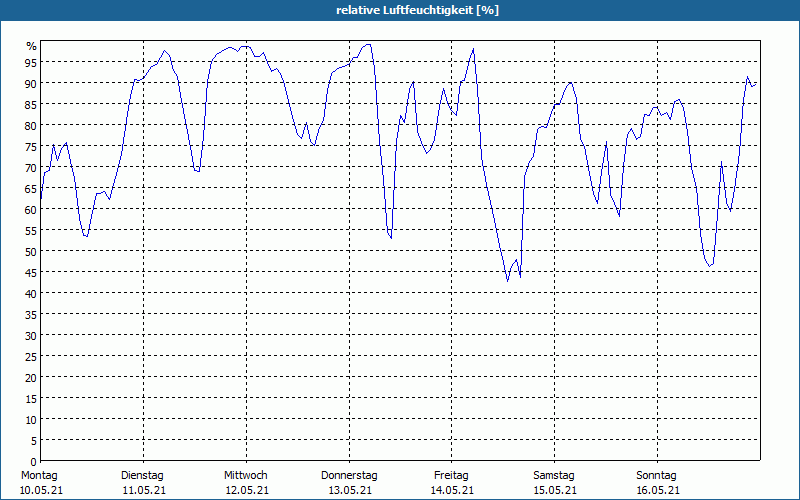Select the 'Sonntag' axis label
Image resolution: width=800 pixels, height=500 pixels.
(656, 475)
